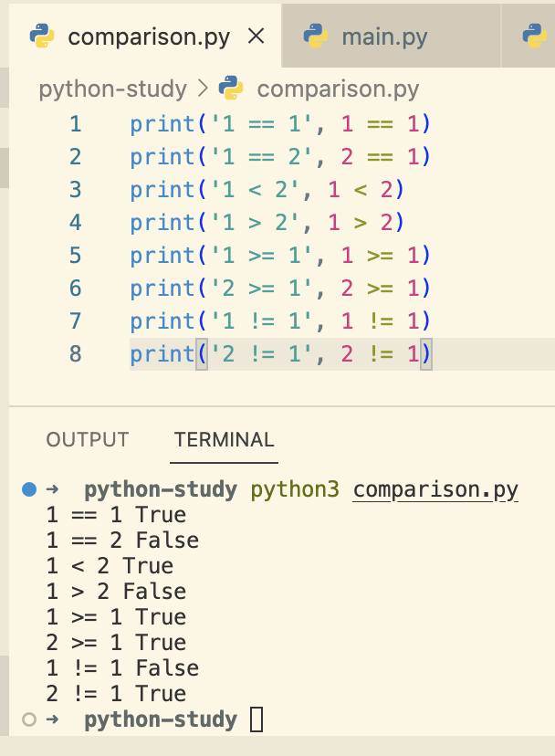Click the hollow circle decoration at the last prompt

point(29,719)
